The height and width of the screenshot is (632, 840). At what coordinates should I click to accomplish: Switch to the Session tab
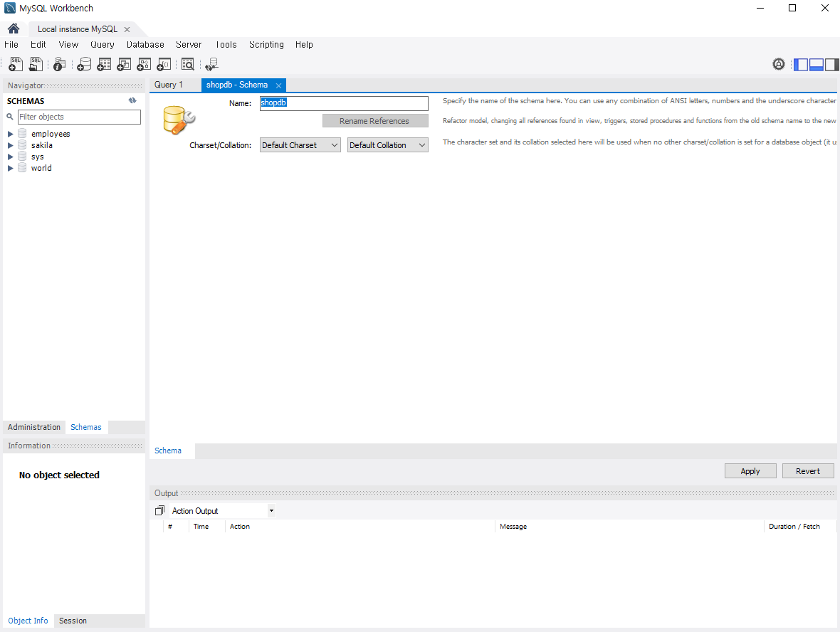pos(73,621)
